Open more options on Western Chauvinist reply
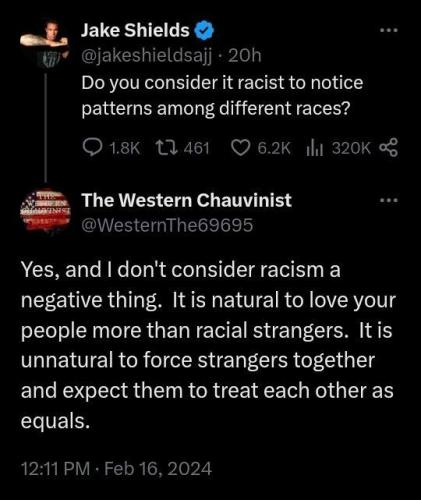The height and width of the screenshot is (500, 421). tap(389, 200)
